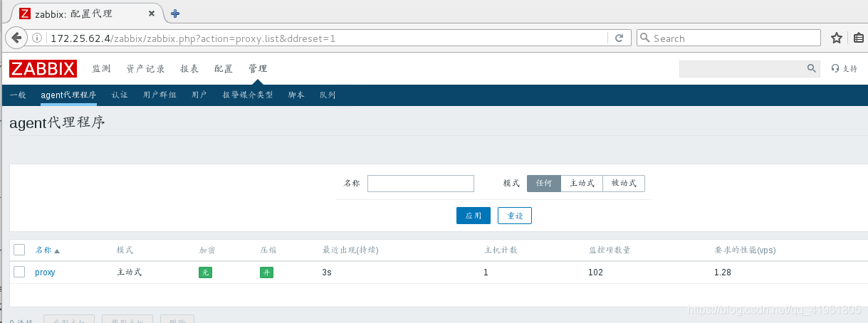Click the 主机计数 column header

click(x=501, y=250)
